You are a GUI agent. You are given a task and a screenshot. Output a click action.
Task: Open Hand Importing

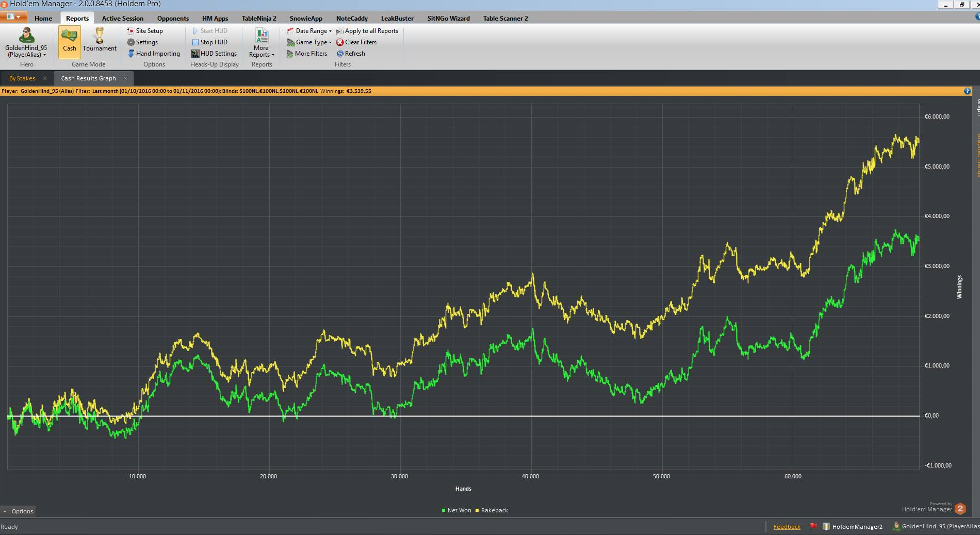coord(154,54)
